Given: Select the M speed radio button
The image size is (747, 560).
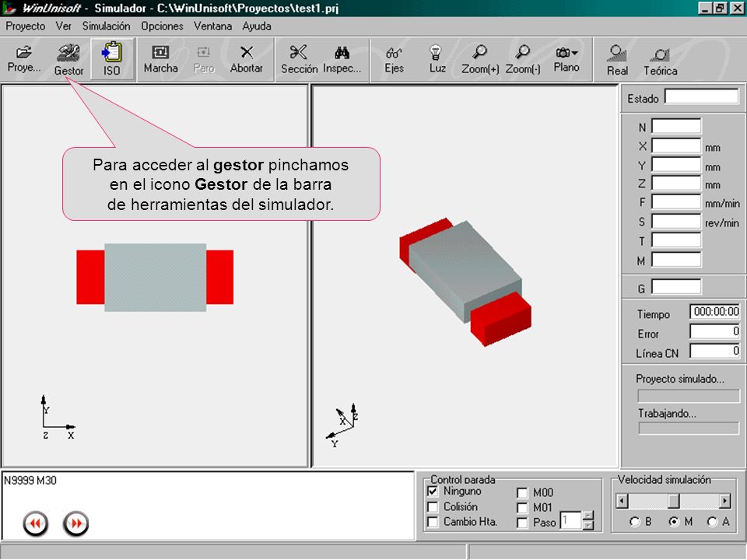Looking at the screenshot, I should [x=674, y=522].
